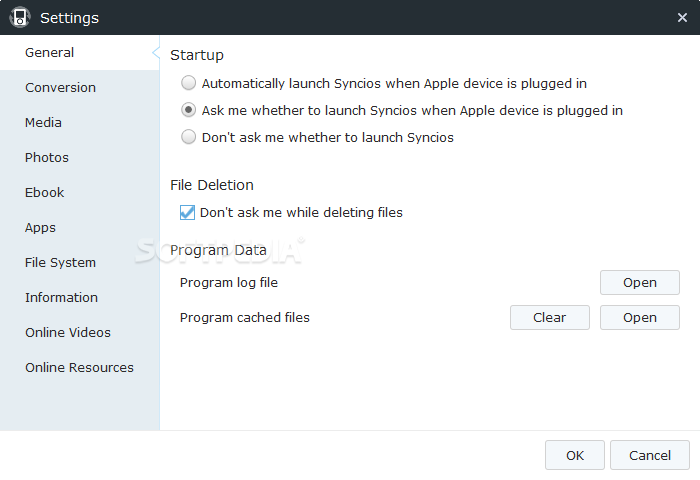This screenshot has height=480, width=700.
Task: Open Apps settings section
Action: click(x=79, y=227)
